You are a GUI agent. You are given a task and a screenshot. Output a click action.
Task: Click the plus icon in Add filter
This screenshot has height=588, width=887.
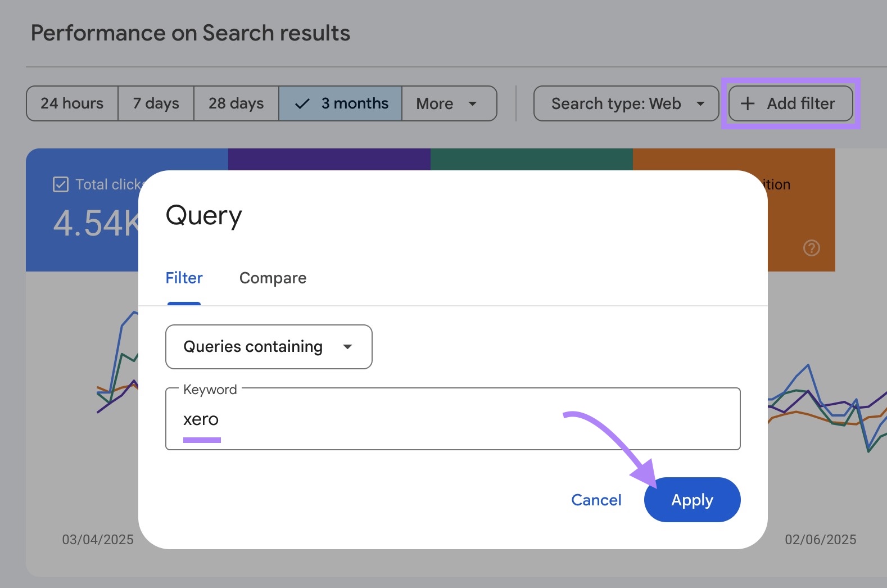(747, 103)
